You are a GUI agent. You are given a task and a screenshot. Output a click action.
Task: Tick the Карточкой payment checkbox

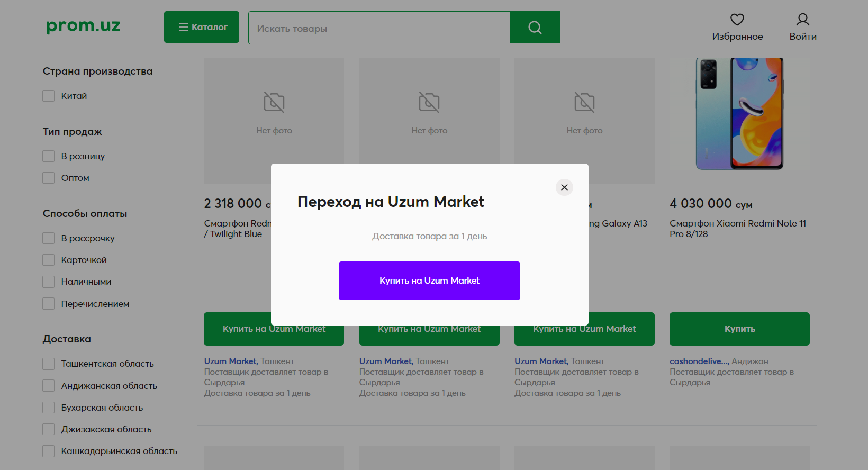tap(49, 260)
